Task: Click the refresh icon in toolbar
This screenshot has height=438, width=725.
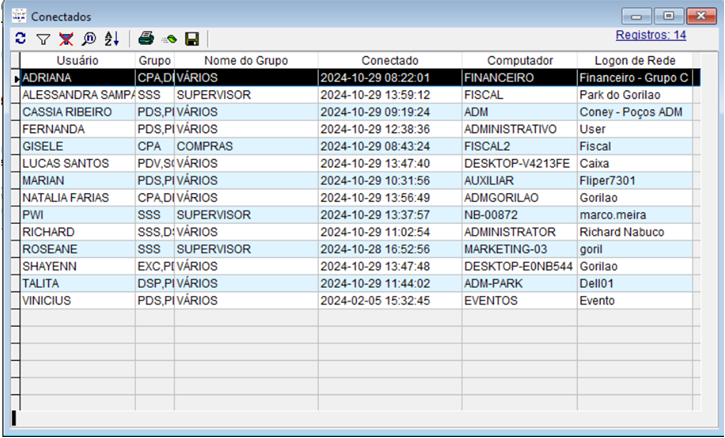Action: [20, 39]
